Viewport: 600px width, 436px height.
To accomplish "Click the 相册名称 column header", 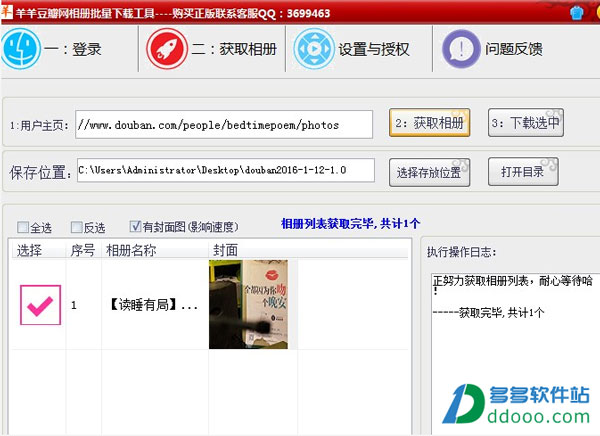I will click(131, 251).
